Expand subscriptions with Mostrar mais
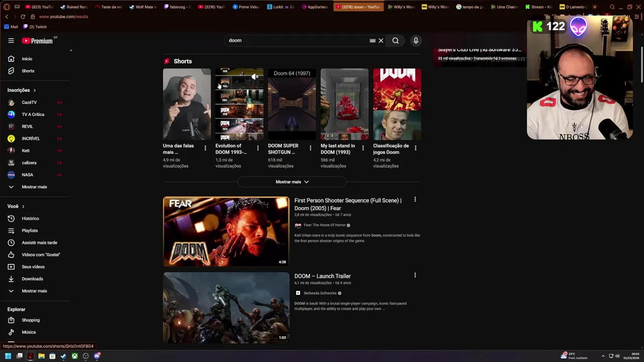 tap(35, 187)
